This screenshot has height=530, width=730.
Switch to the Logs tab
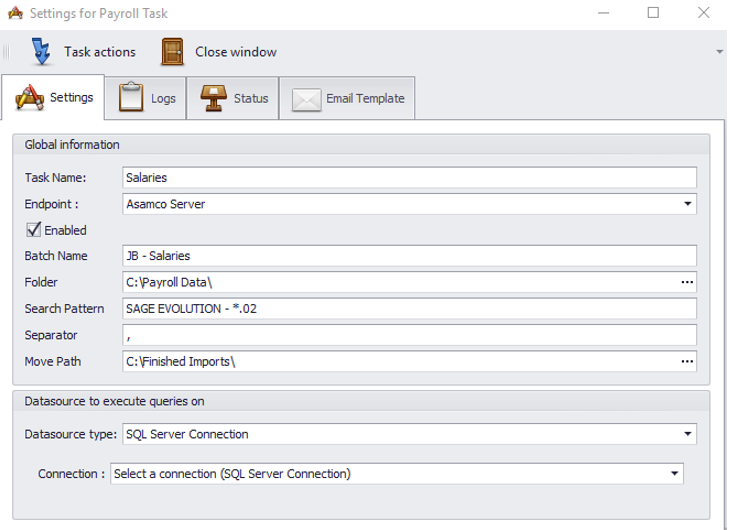point(145,98)
